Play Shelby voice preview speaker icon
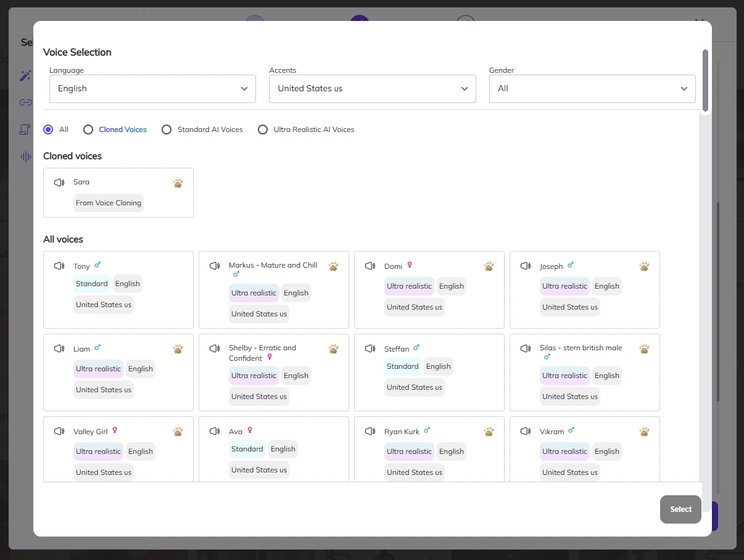 point(215,348)
